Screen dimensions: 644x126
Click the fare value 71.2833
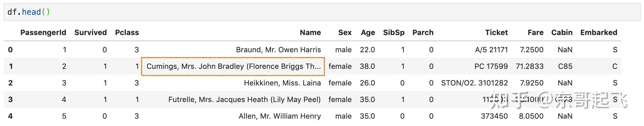coord(529,66)
